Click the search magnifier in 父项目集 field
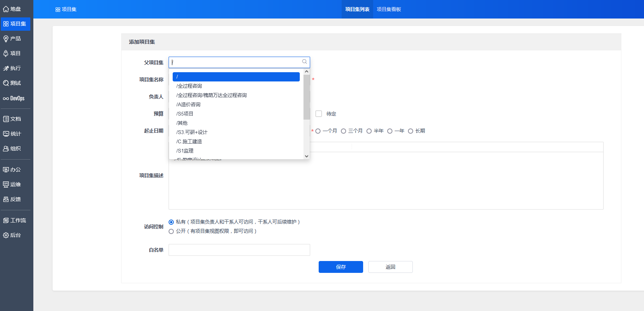 tap(304, 62)
